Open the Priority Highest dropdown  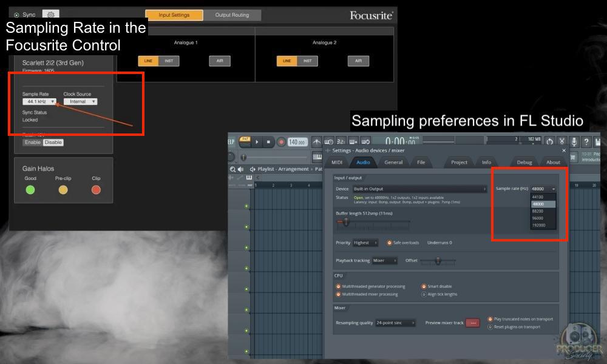[365, 243]
